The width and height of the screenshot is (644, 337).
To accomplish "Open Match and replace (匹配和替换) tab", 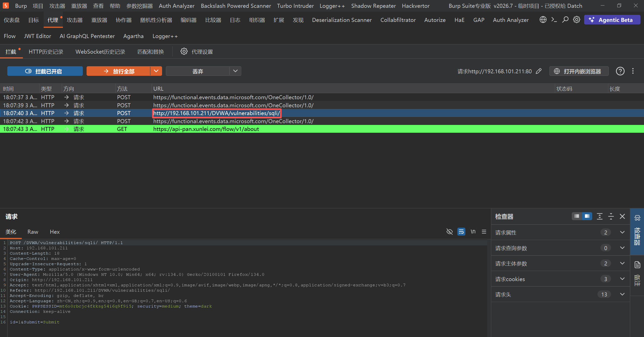I will tap(150, 52).
